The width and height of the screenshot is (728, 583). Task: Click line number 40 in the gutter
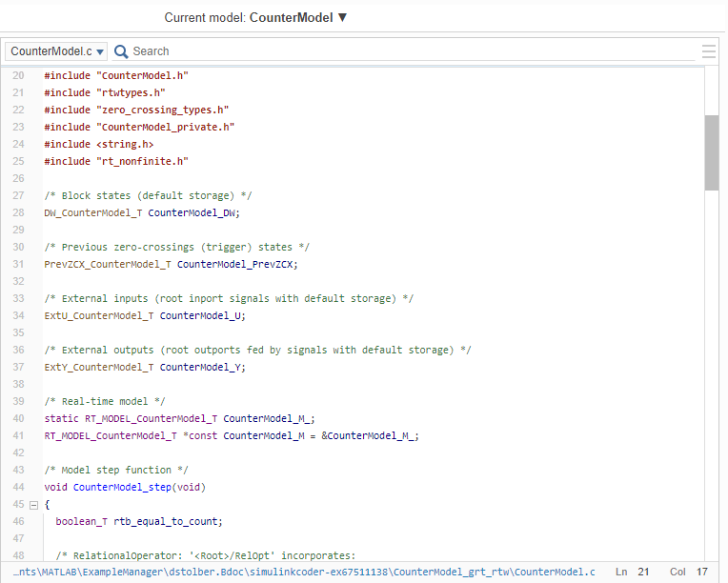click(x=18, y=418)
